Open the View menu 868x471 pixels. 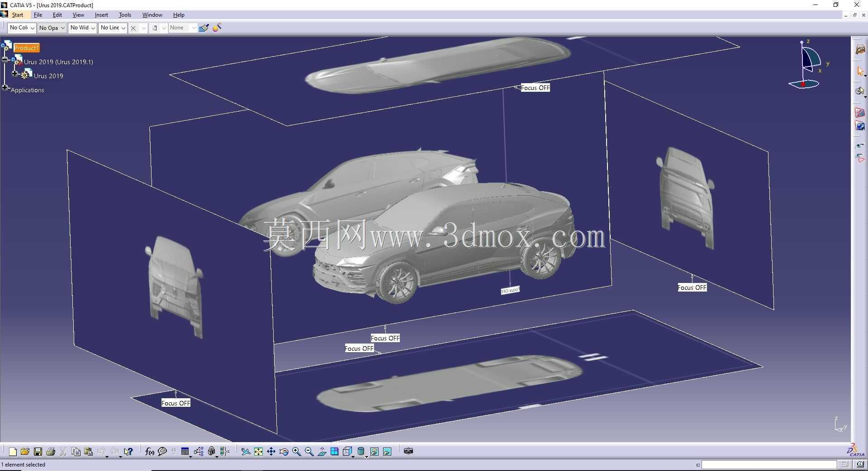click(78, 15)
